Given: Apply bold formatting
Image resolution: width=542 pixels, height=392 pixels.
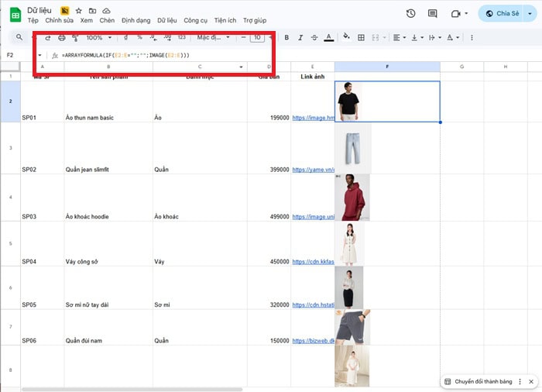Looking at the screenshot, I should [x=286, y=37].
